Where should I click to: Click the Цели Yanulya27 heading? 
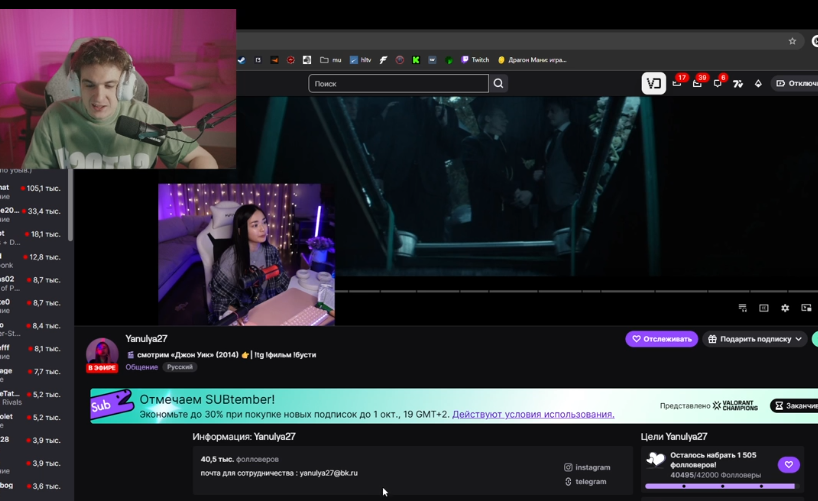click(674, 437)
